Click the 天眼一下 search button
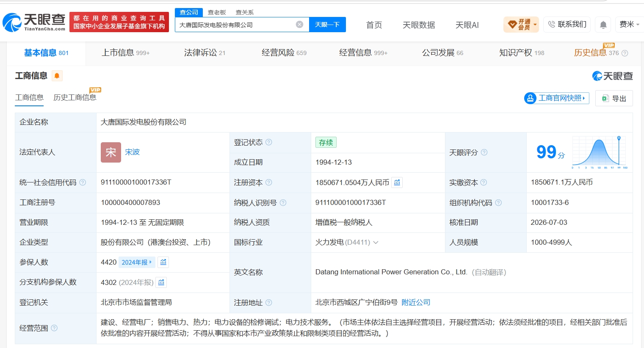Screen dimensions: 644x348 pyautogui.click(x=327, y=25)
